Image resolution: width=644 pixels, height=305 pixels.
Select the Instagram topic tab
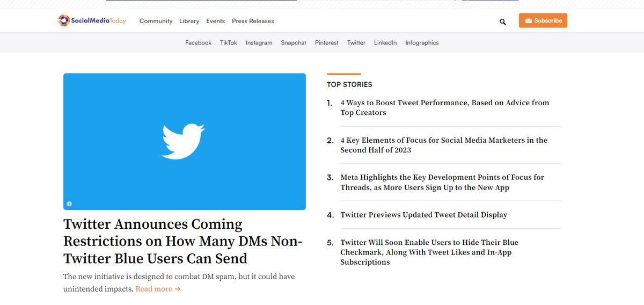259,42
